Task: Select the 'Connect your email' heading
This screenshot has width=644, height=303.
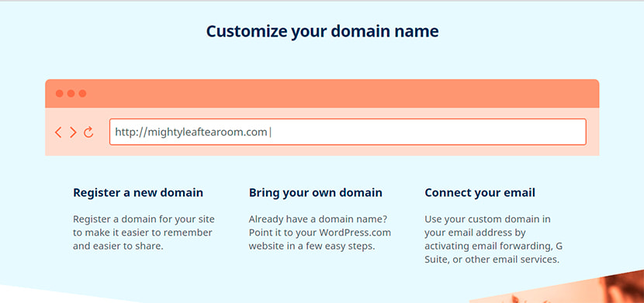Action: coord(480,192)
